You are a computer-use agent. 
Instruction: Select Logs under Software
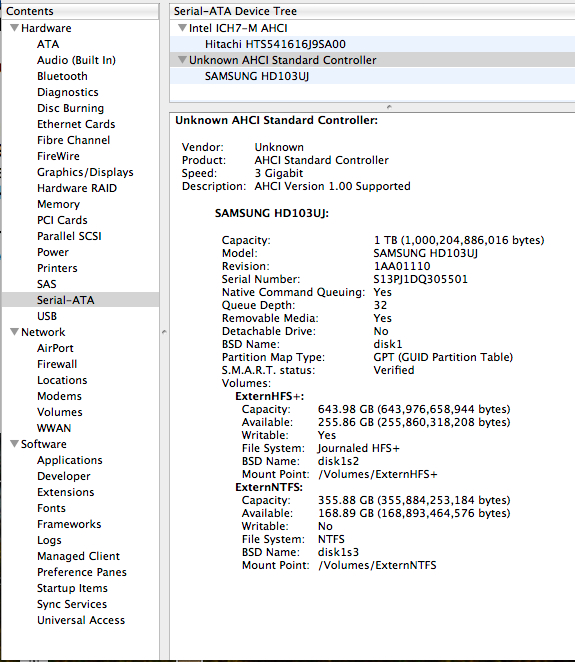[49, 540]
